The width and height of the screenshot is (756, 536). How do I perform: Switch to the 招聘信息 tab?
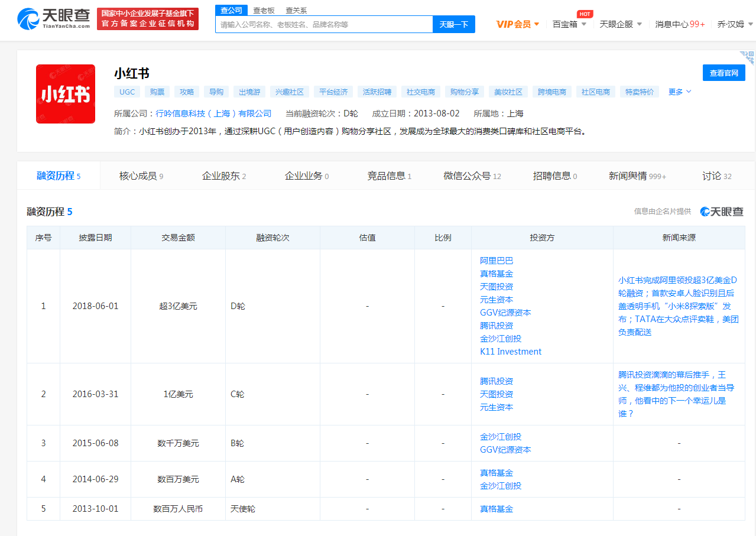[x=555, y=176]
